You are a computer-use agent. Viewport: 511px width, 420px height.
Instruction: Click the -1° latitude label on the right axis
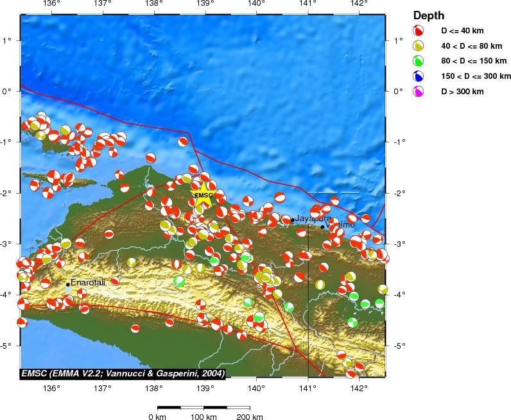[x=399, y=142]
